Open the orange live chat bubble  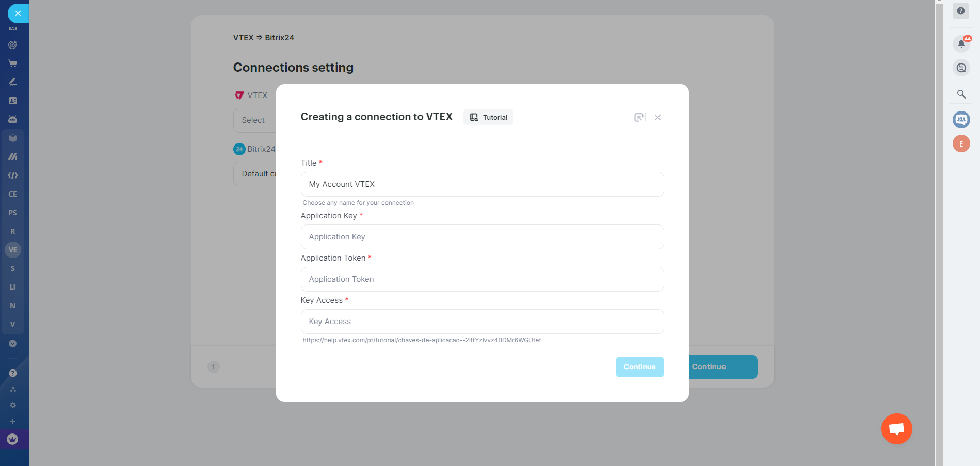click(896, 429)
